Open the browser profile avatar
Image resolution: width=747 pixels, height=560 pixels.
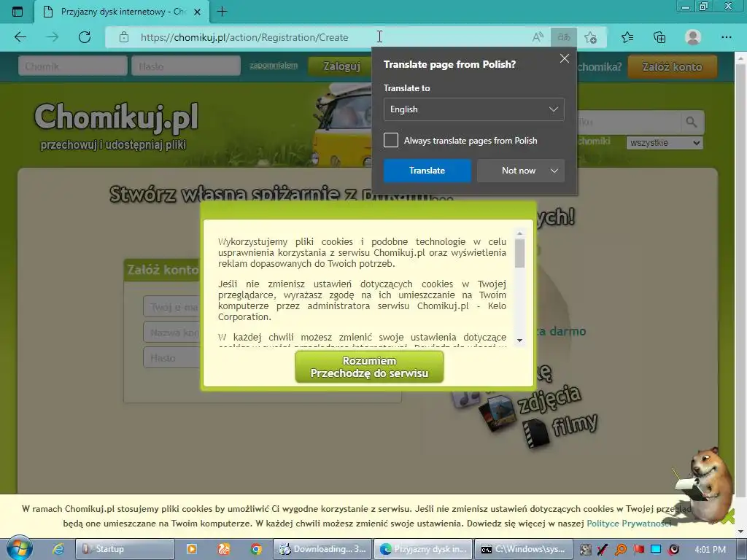[x=693, y=37]
